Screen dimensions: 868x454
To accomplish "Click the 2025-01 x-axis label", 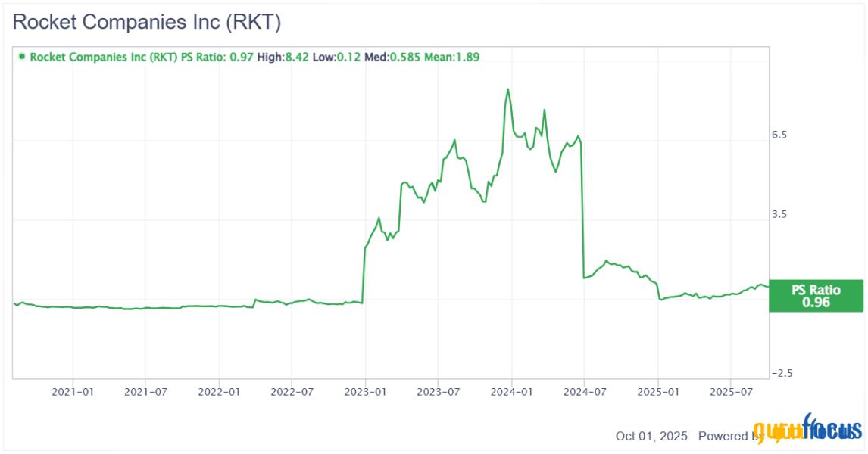I will [658, 392].
